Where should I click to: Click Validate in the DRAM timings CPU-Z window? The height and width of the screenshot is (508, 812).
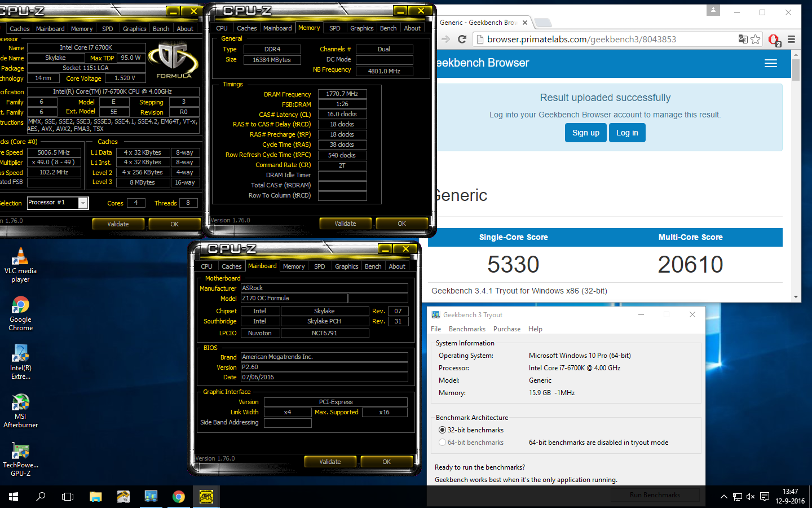tap(345, 224)
